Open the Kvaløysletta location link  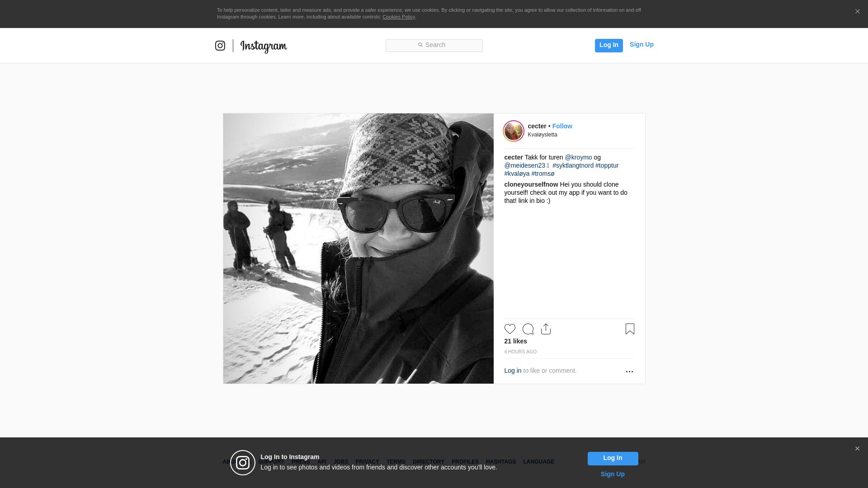click(x=542, y=135)
